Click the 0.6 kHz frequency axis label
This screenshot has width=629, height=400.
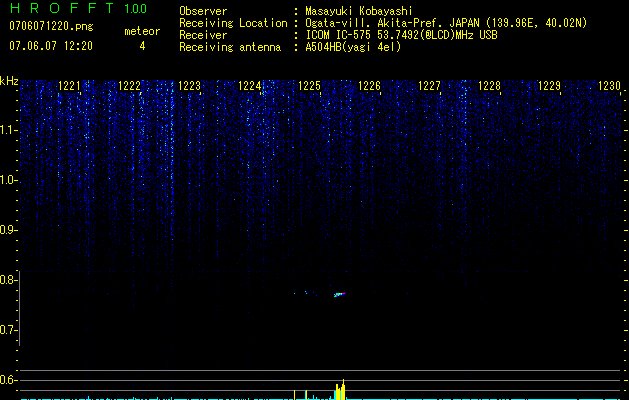[9, 380]
